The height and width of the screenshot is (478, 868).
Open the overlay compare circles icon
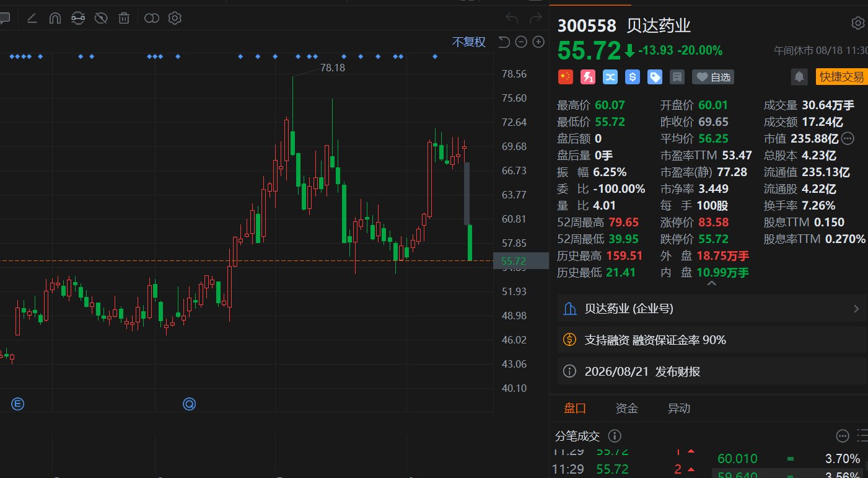coord(152,19)
